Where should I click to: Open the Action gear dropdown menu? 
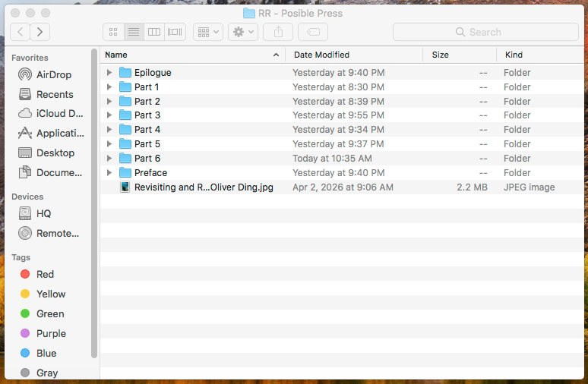(243, 32)
